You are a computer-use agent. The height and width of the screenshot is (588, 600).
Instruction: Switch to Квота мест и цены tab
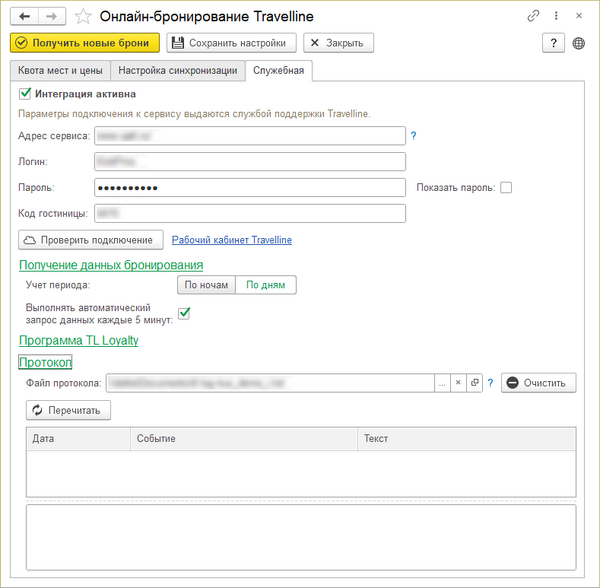coord(60,71)
